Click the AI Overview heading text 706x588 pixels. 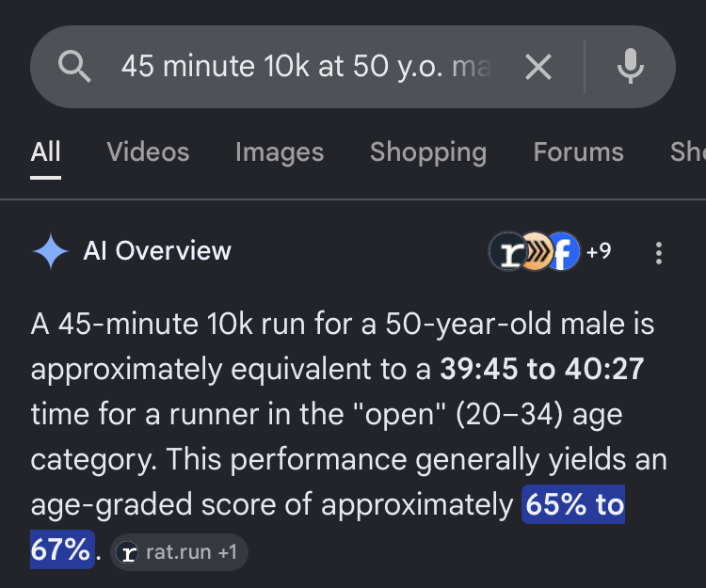[x=157, y=250]
